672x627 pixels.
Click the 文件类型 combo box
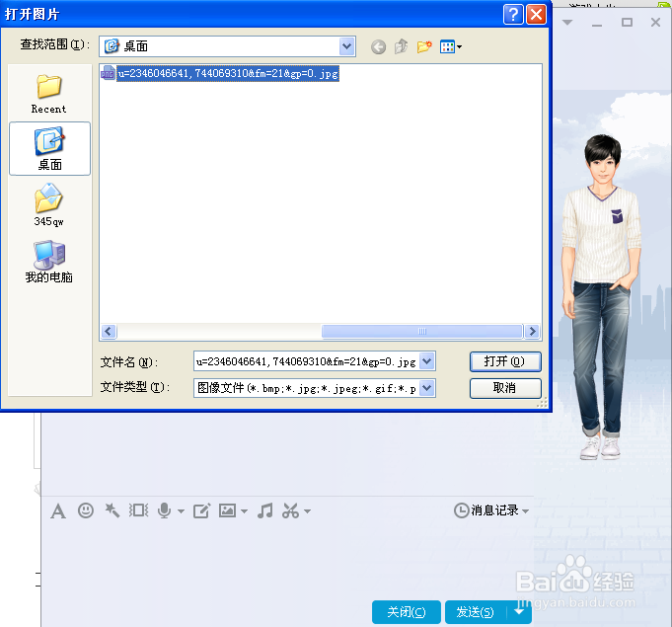point(315,388)
